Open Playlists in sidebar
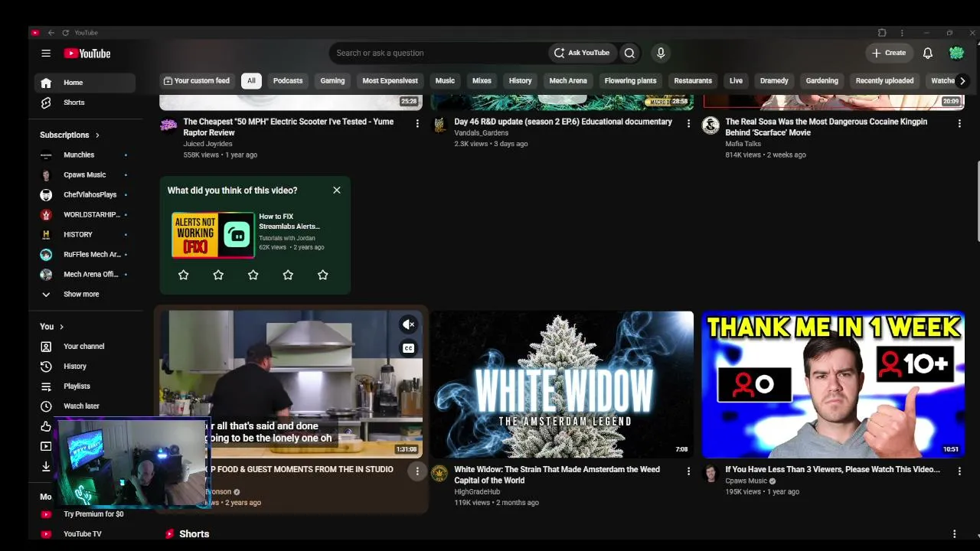The width and height of the screenshot is (980, 551). [x=85, y=386]
